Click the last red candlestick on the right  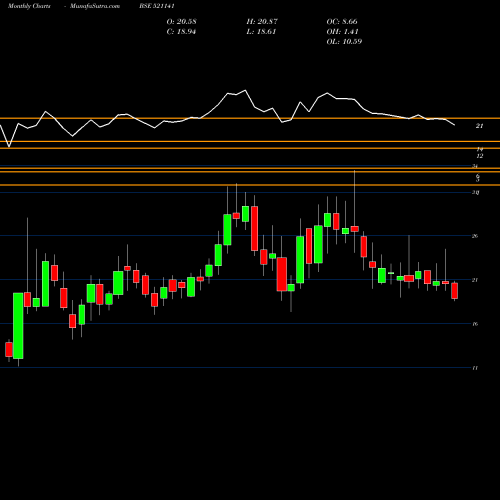click(454, 291)
